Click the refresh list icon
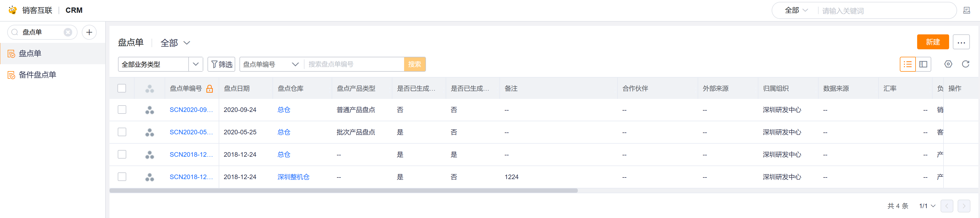This screenshot has width=980, height=218. coord(965,64)
